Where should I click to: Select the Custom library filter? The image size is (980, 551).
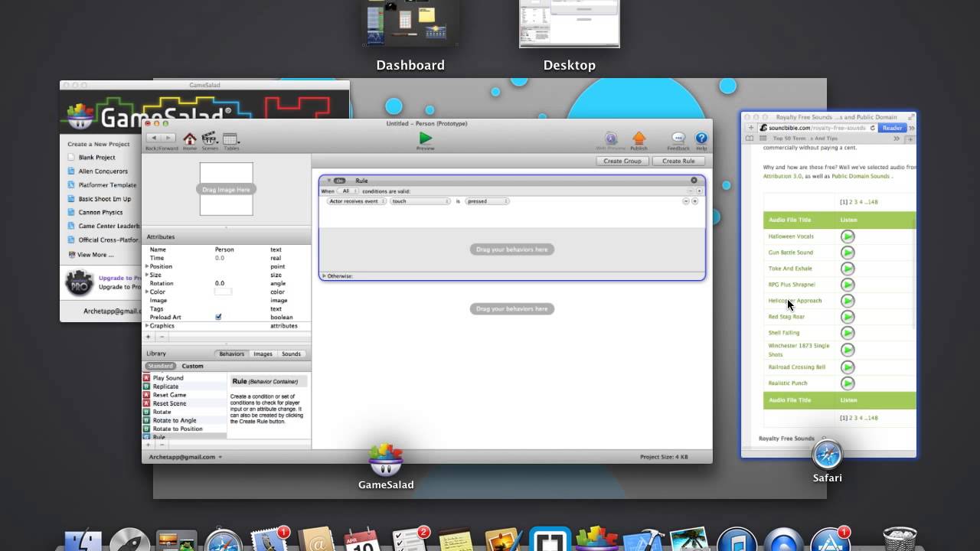pyautogui.click(x=192, y=366)
